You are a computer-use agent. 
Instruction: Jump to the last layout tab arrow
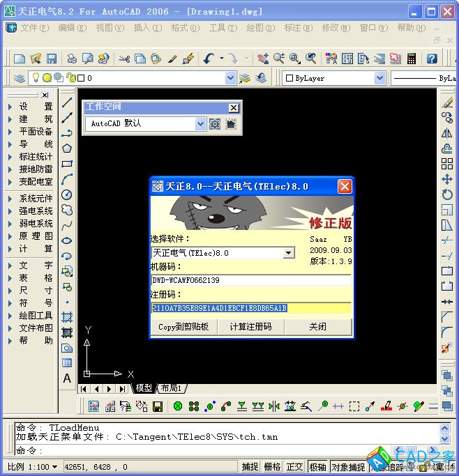pyautogui.click(x=122, y=389)
